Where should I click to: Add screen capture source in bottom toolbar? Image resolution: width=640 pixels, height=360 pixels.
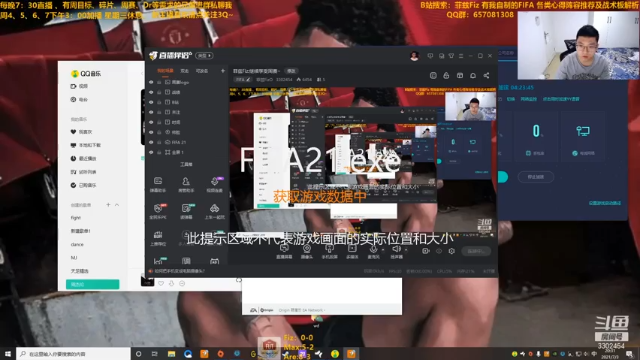[x=284, y=251]
